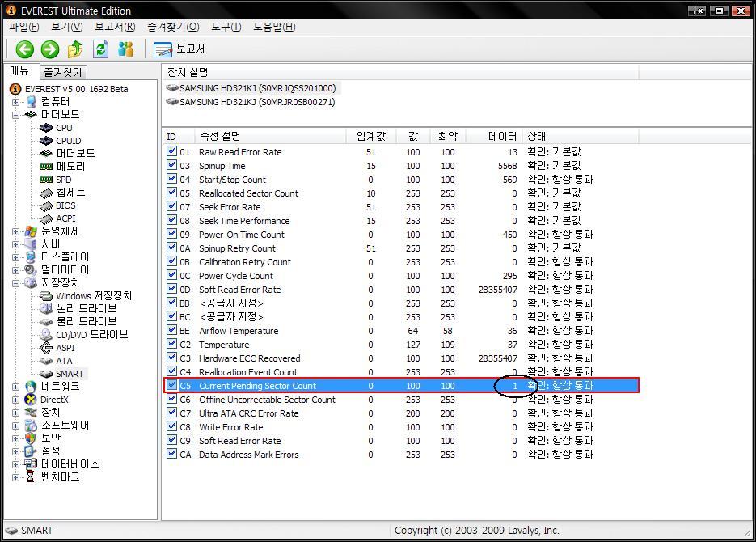Click the green Forward arrow toolbar icon
This screenshot has height=542, width=756.
(49, 49)
